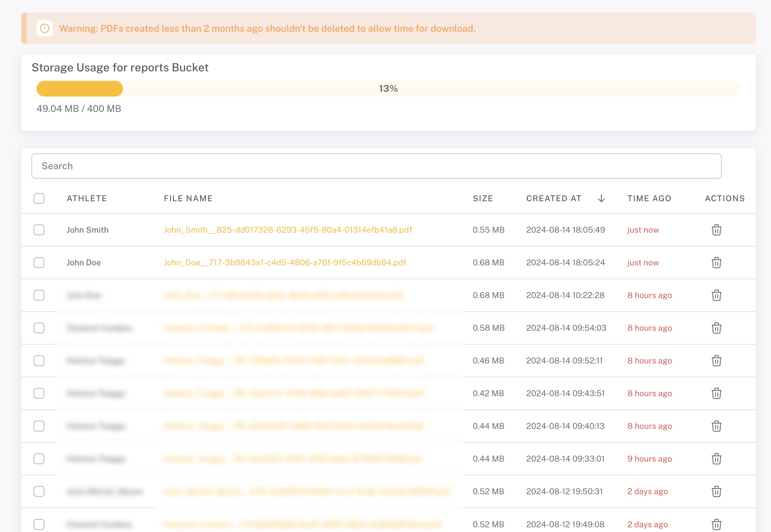Click the 2024-08-14 18:05:49 timestamp
The image size is (771, 532).
coord(565,230)
